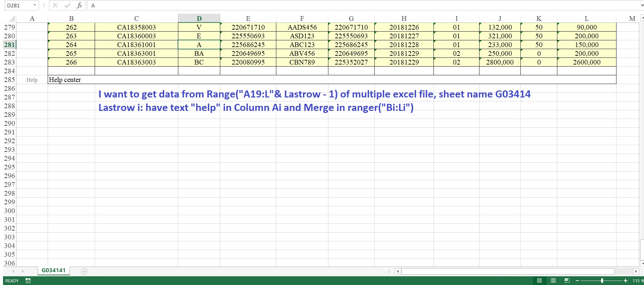This screenshot has height=285, width=644.
Task: Click cell D279 with value V
Action: 199,27
